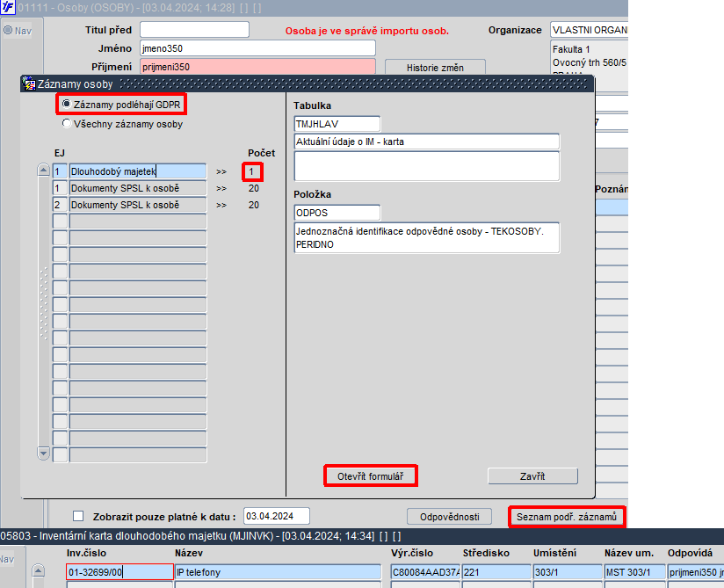This screenshot has width=724, height=588.
Task: Click scroll up arrow in Inventární karta window
Action: [39, 571]
